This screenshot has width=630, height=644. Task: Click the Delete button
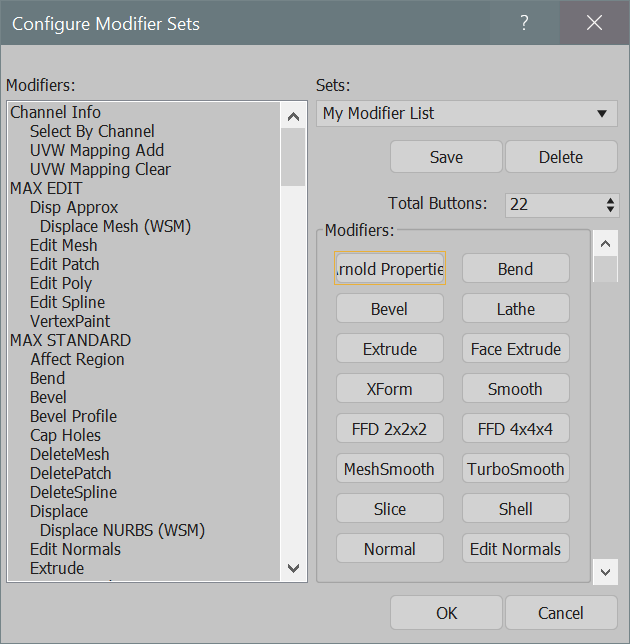pyautogui.click(x=561, y=157)
